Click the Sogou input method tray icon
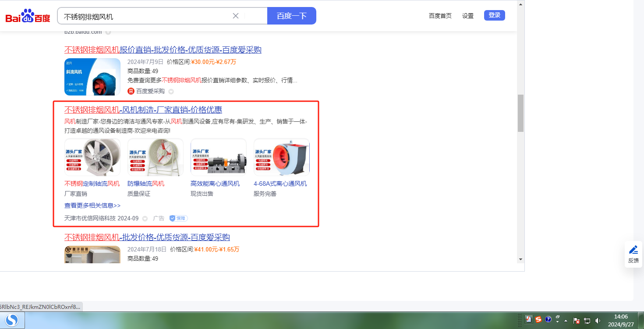 pos(538,320)
